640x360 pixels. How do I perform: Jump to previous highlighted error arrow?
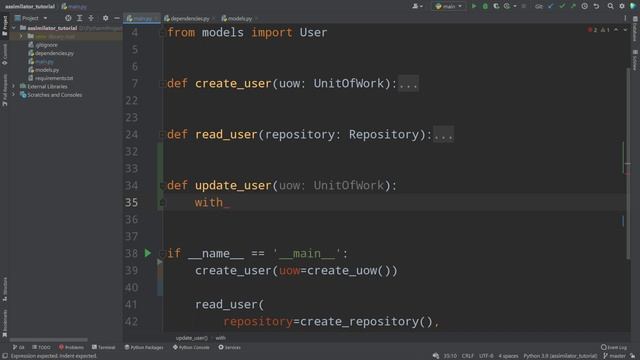click(616, 30)
